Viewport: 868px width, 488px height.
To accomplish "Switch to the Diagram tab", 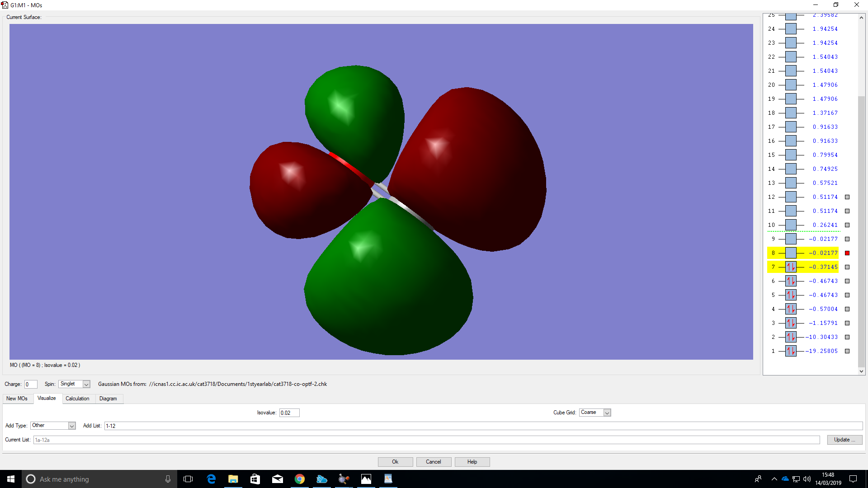I will pyautogui.click(x=108, y=399).
